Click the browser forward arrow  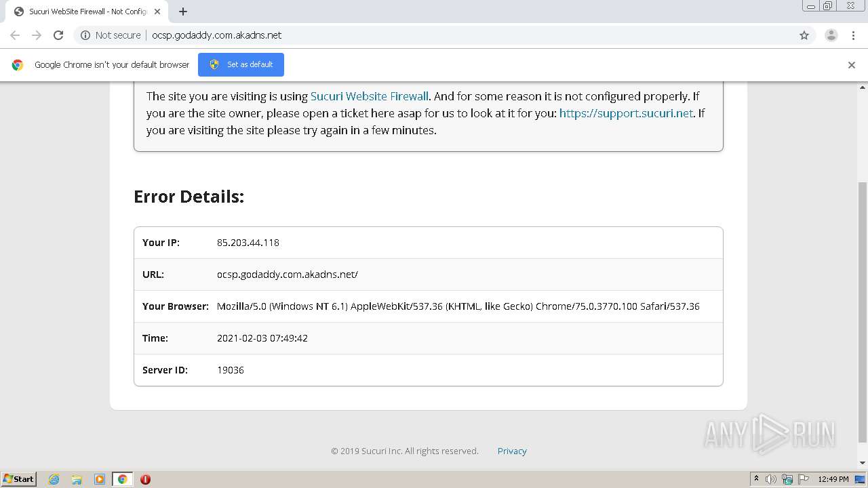pyautogui.click(x=37, y=35)
